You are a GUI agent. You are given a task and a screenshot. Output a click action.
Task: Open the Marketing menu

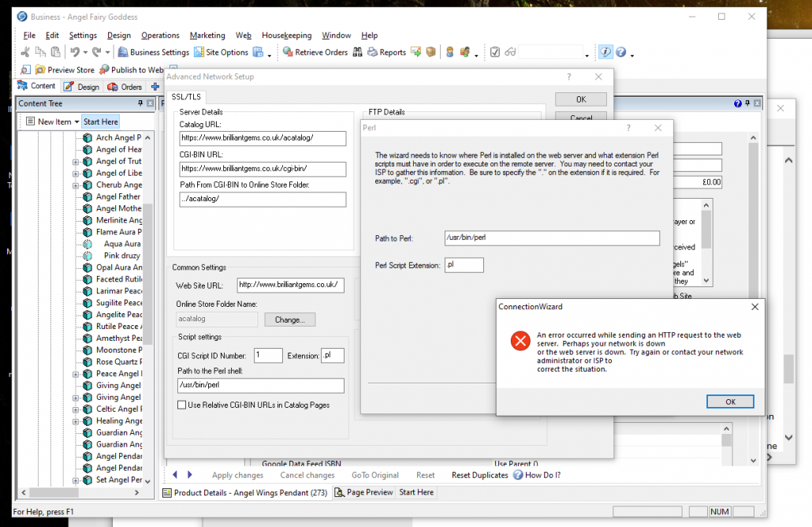pyautogui.click(x=207, y=36)
